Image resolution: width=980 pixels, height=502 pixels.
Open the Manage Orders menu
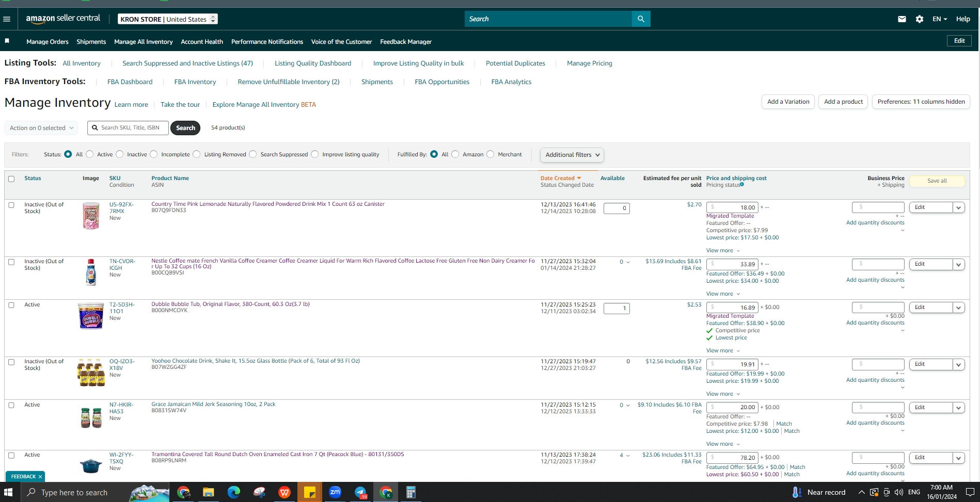pos(48,42)
